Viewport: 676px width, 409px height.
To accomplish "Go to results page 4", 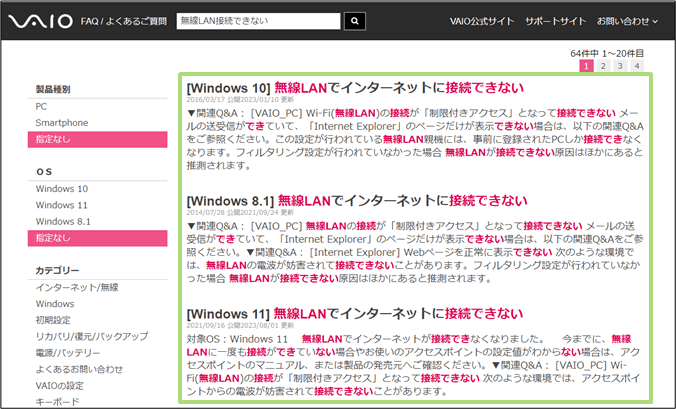I will click(x=637, y=66).
